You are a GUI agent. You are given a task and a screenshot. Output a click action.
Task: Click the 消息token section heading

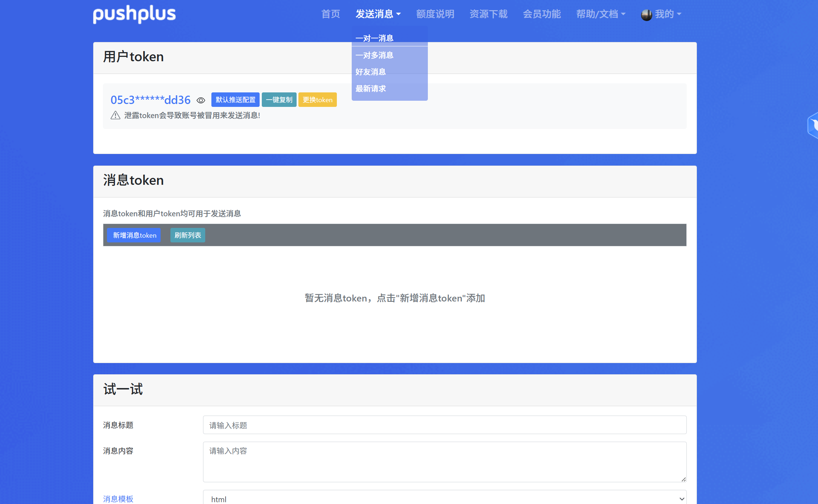[x=133, y=180]
